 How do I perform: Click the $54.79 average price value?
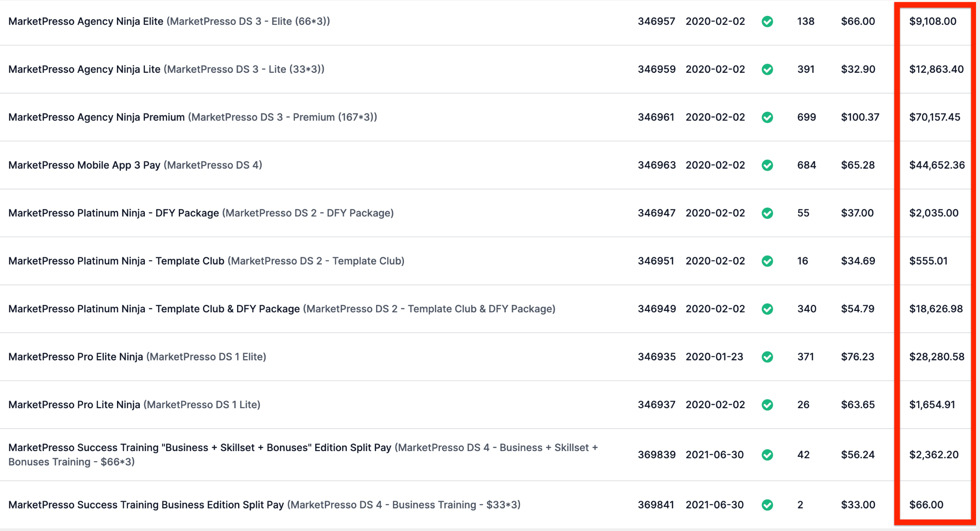coord(857,309)
